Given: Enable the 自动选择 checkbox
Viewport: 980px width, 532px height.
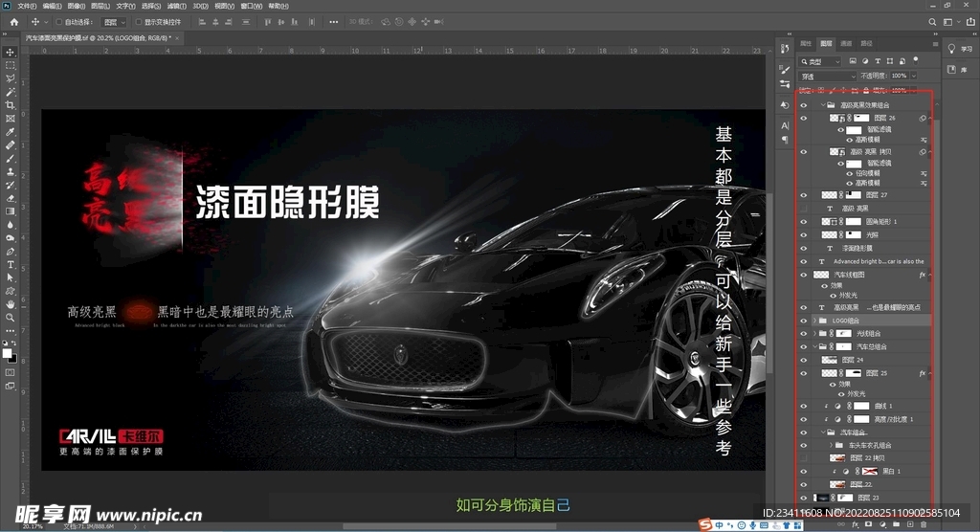Looking at the screenshot, I should click(x=59, y=21).
